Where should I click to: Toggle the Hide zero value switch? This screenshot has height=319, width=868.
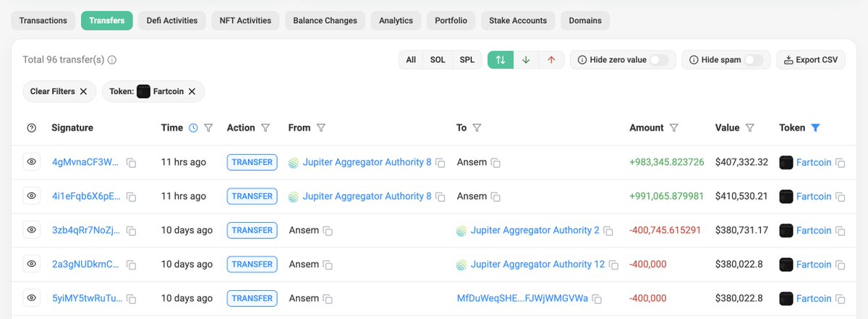[658, 59]
